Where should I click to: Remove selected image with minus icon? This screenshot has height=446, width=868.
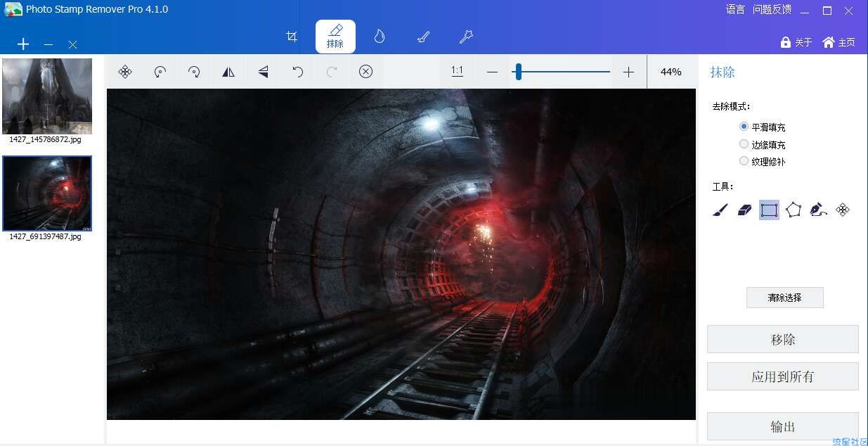click(48, 44)
